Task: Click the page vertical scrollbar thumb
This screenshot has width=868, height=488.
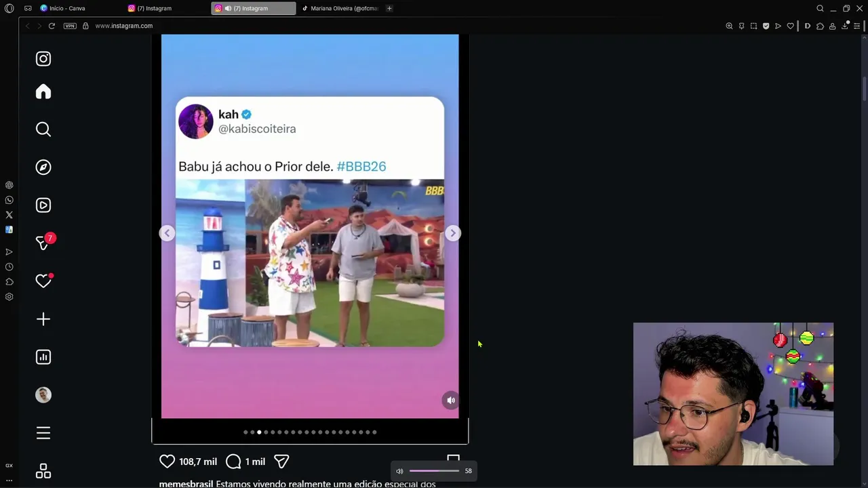Action: [865, 88]
